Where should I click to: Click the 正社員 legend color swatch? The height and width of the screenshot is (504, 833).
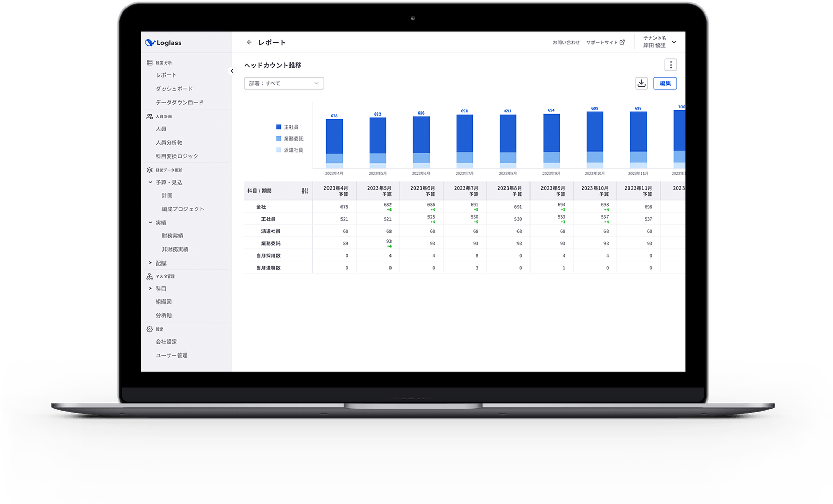click(x=279, y=127)
